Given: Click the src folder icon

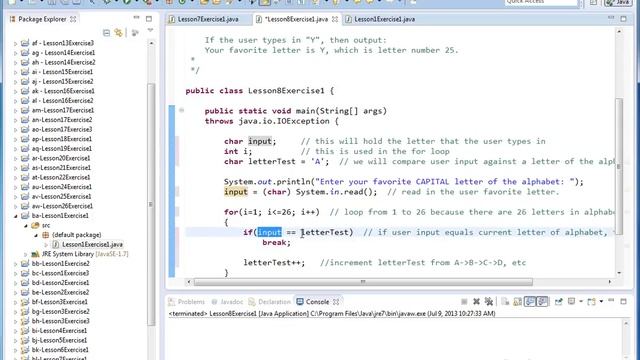Looking at the screenshot, I should tap(35, 225).
